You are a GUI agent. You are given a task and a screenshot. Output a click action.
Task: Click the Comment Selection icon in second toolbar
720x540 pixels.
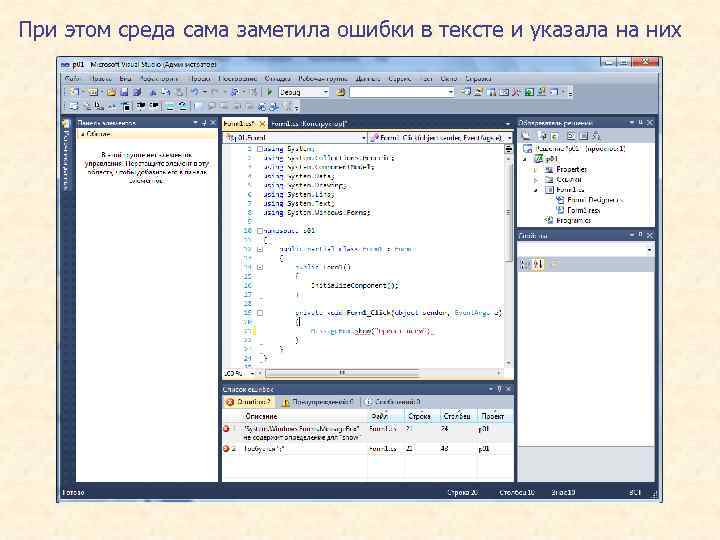170,107
